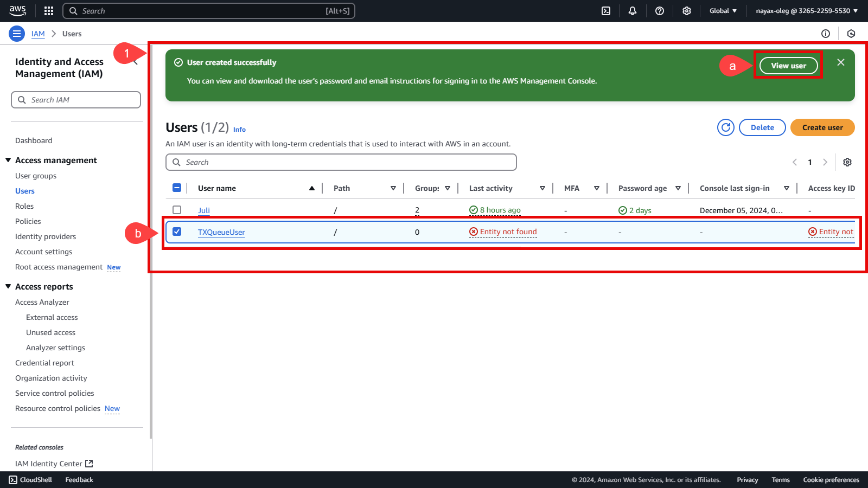This screenshot has width=868, height=488.
Task: Open the info panel icon near breadcrumb
Action: pyautogui.click(x=826, y=34)
